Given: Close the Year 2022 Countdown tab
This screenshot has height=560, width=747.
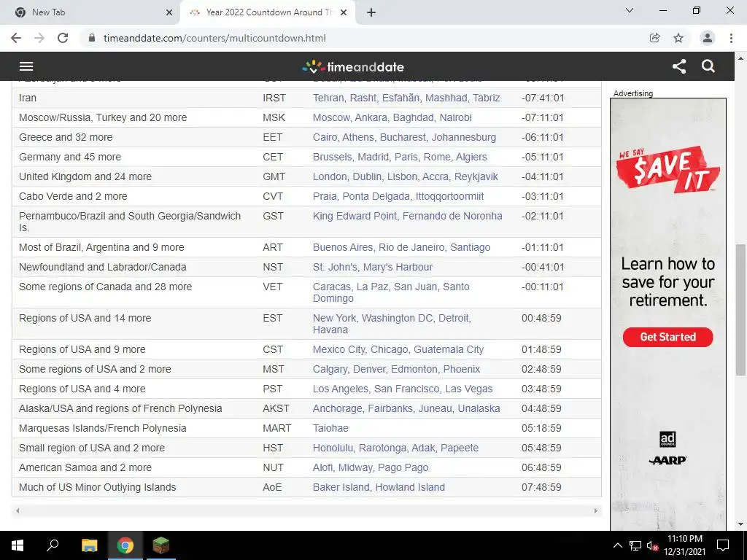Looking at the screenshot, I should pyautogui.click(x=344, y=12).
